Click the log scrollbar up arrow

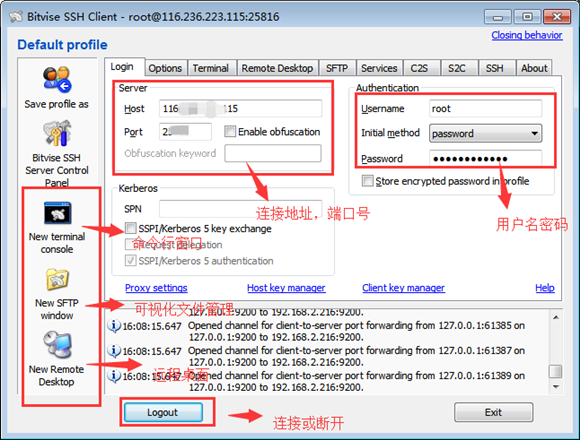click(x=556, y=317)
